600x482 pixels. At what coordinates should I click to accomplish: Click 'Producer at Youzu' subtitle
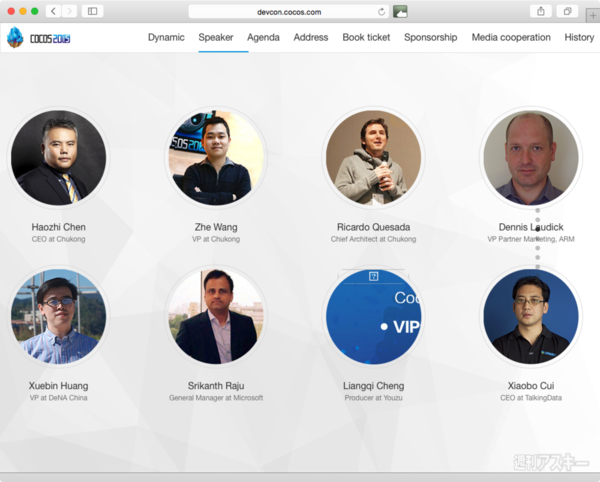point(373,398)
